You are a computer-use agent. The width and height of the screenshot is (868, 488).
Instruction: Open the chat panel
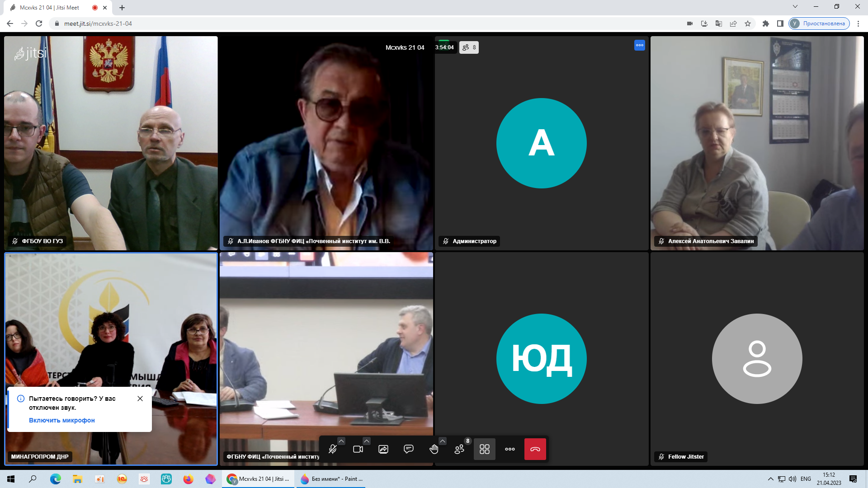(409, 449)
